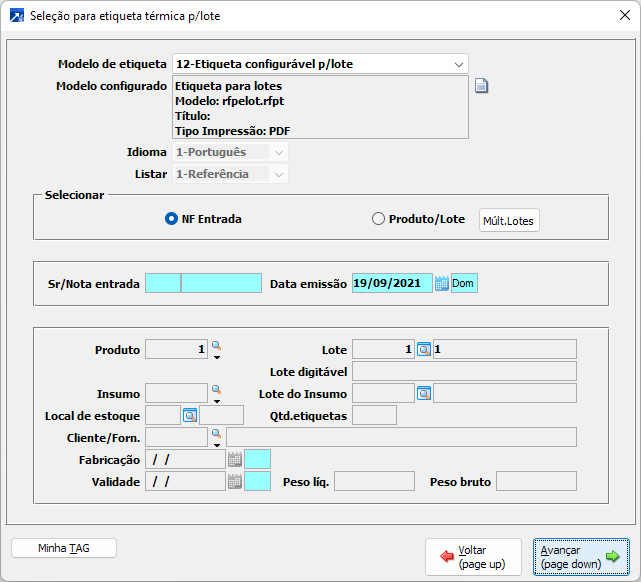Click the Minha TAG button
This screenshot has width=641, height=582.
64,548
